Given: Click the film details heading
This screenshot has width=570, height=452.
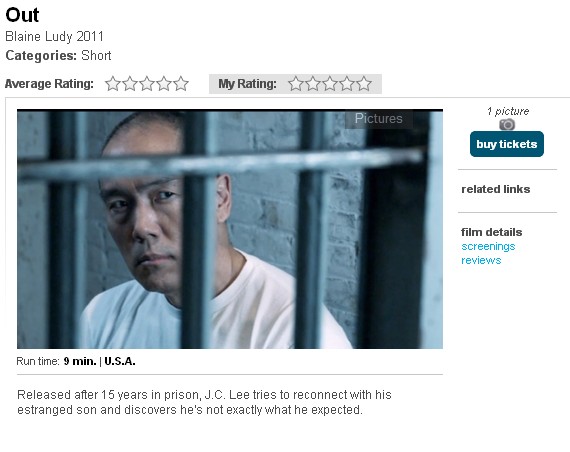Looking at the screenshot, I should click(x=491, y=232).
